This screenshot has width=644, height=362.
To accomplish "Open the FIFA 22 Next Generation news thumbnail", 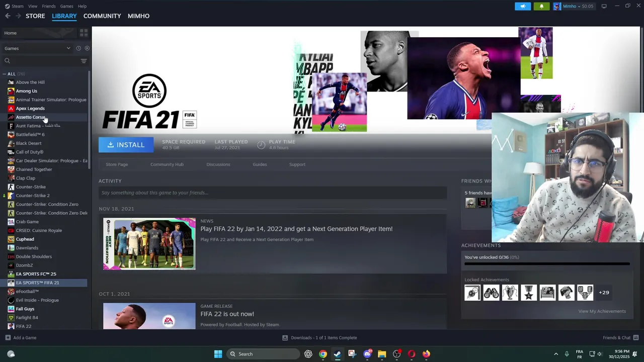I will point(149,244).
